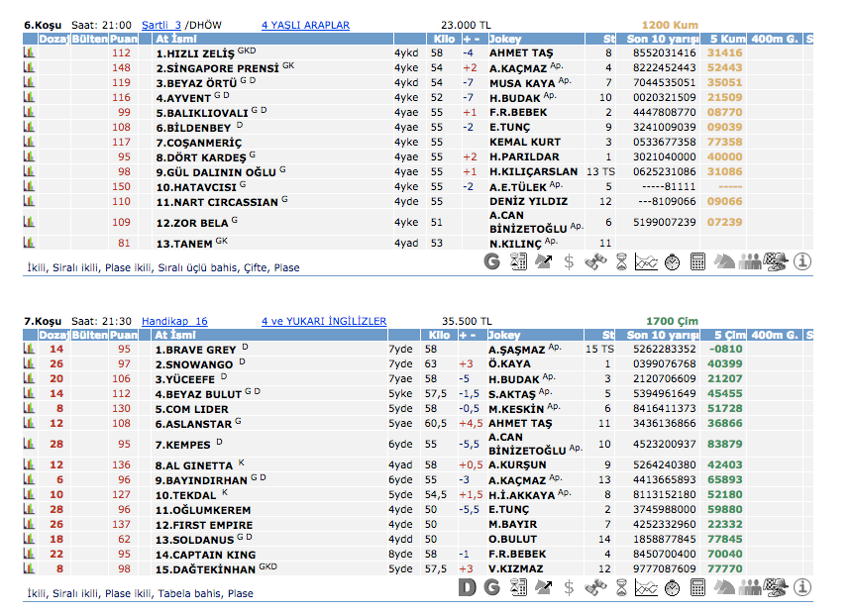Open the people group icon under race 7
Screen dimensions: 852x616
(x=749, y=588)
